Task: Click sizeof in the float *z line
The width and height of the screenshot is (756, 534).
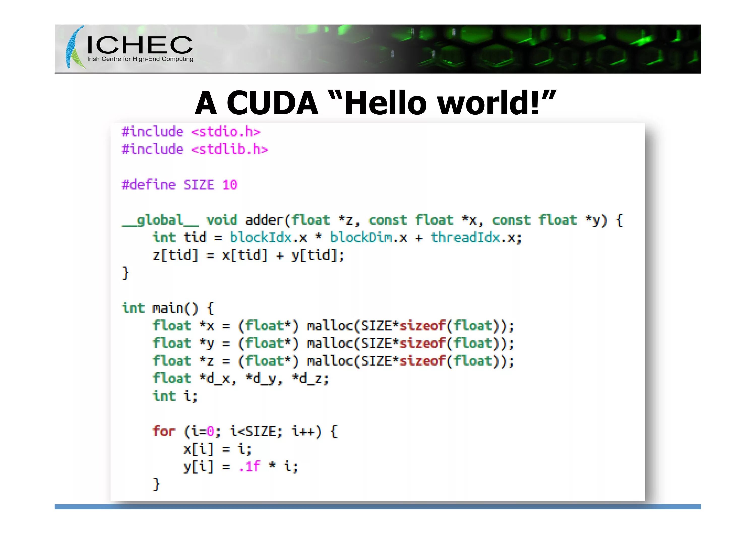Action: coord(422,361)
